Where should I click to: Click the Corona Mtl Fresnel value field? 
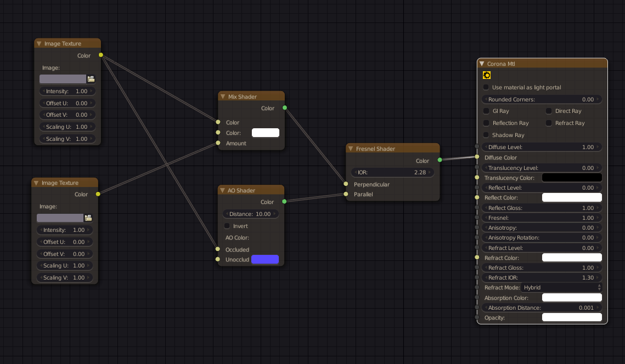tap(542, 218)
